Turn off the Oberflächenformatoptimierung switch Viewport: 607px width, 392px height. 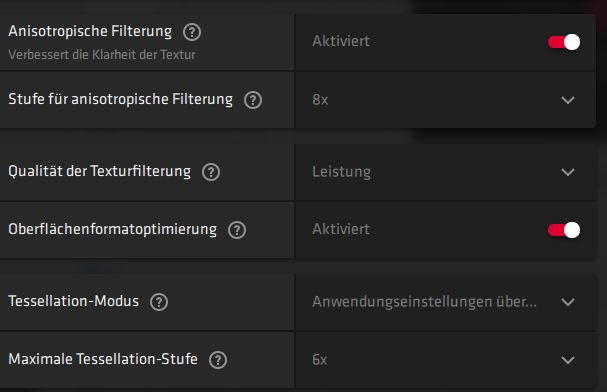coord(564,230)
